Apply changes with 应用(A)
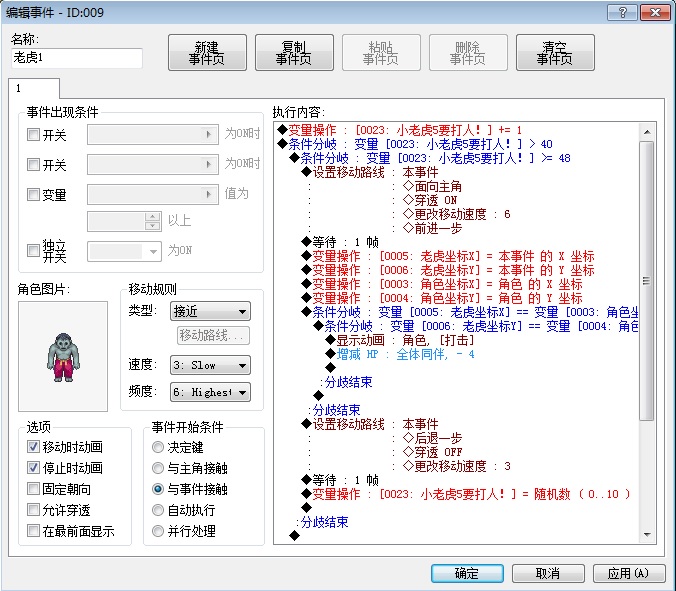 pos(629,573)
